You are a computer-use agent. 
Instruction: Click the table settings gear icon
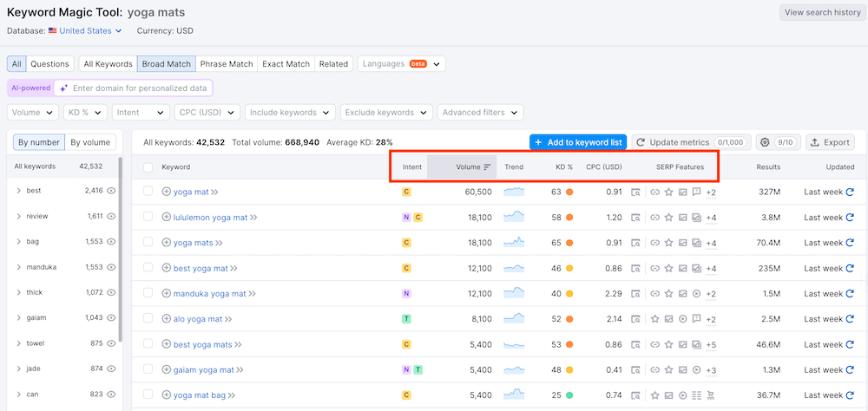(765, 142)
